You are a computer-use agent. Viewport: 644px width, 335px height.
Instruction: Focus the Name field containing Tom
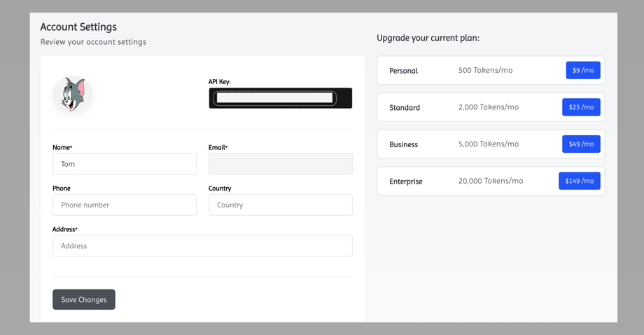[x=125, y=164]
